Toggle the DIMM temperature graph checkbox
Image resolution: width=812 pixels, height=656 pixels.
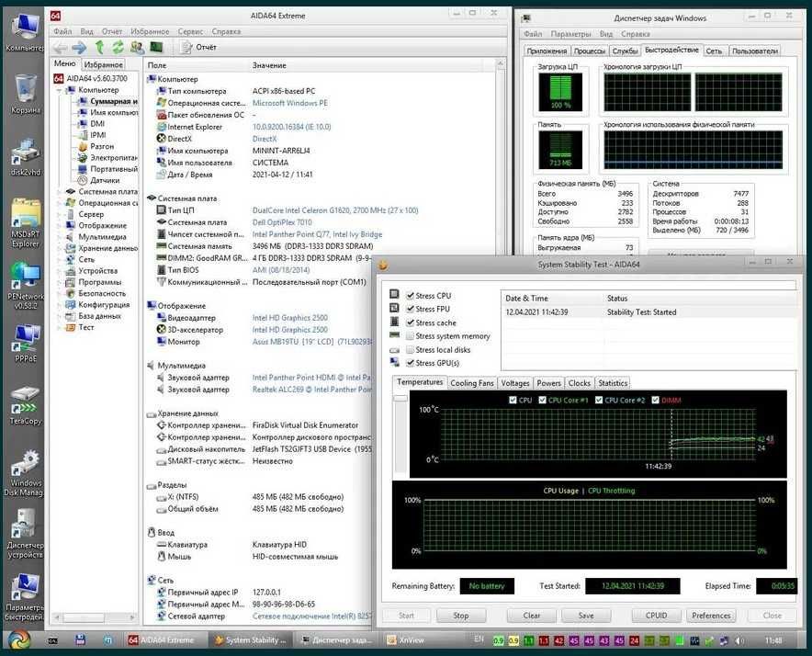[656, 400]
